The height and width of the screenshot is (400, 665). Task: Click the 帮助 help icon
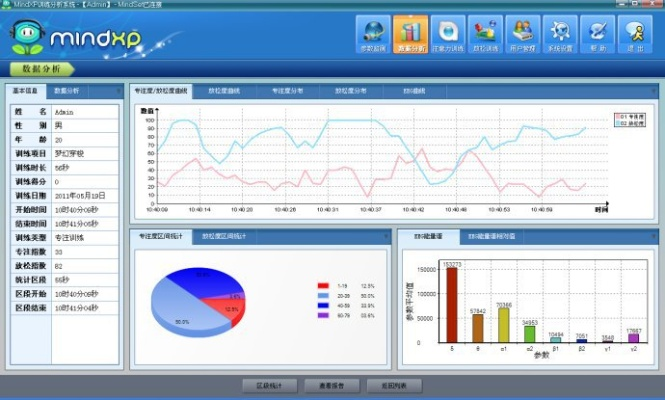coord(598,35)
